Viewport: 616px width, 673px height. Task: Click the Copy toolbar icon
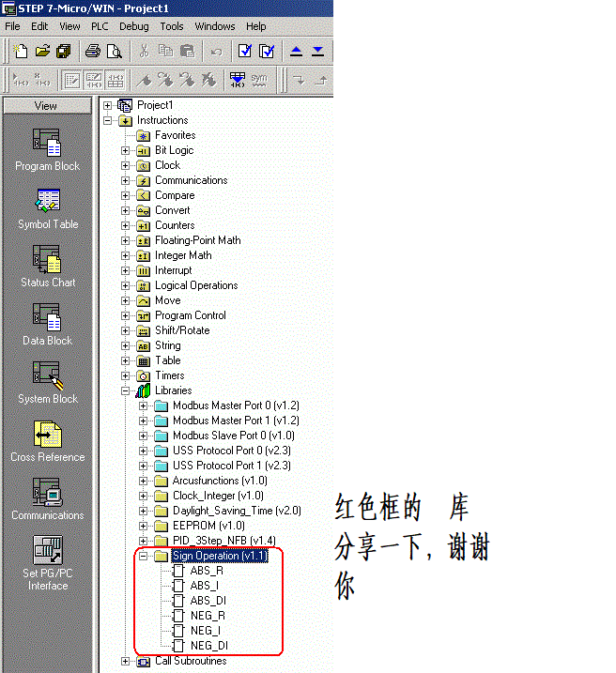[x=165, y=51]
